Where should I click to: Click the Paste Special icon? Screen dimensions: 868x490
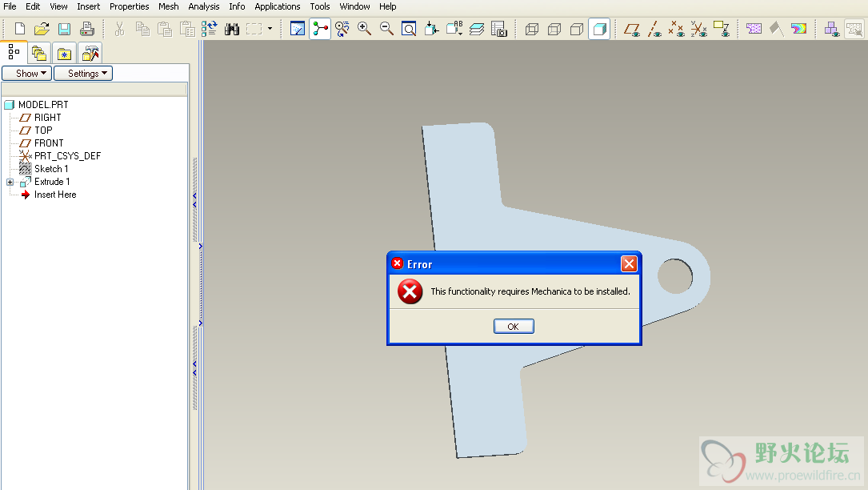tap(187, 29)
